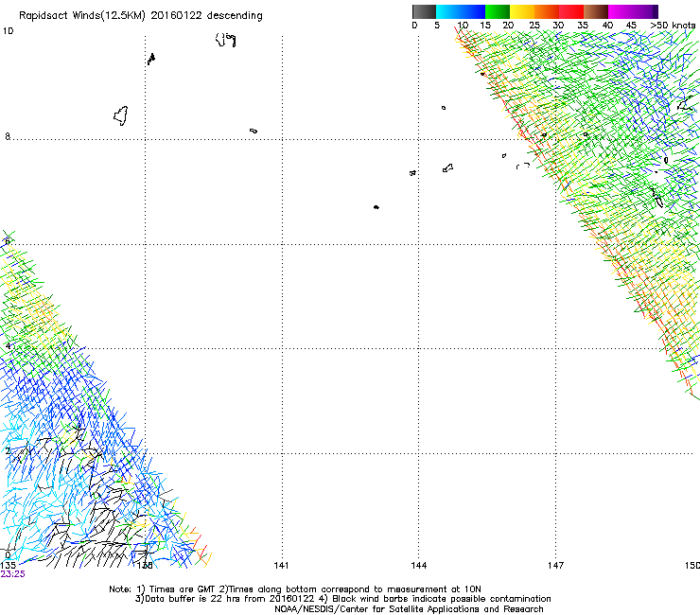Screen dimensions: 700x615
Task: Click the gray 0-5 knots legend color
Action: coord(424,11)
